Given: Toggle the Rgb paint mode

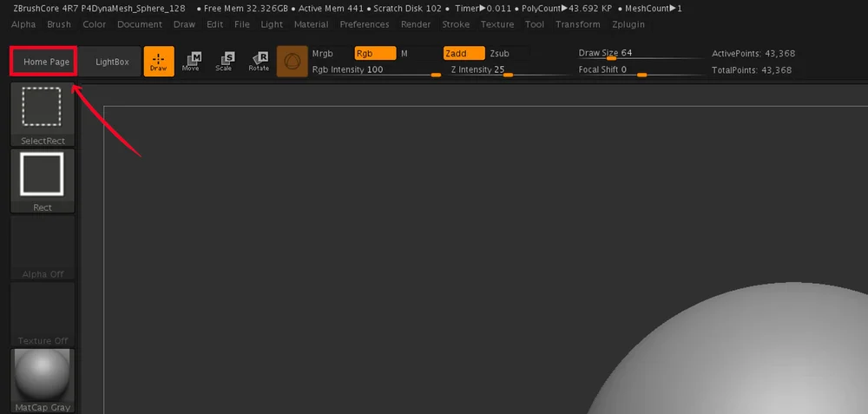Looking at the screenshot, I should 375,54.
